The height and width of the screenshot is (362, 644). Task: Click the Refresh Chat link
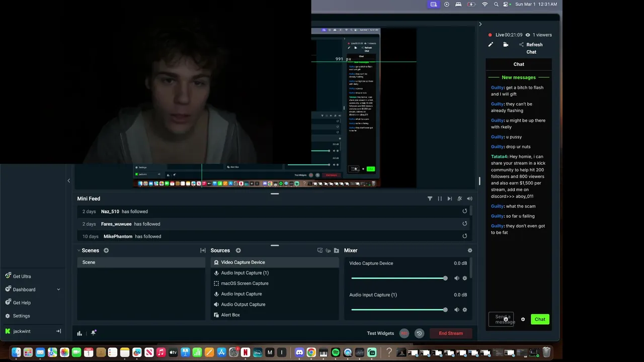pos(534,48)
